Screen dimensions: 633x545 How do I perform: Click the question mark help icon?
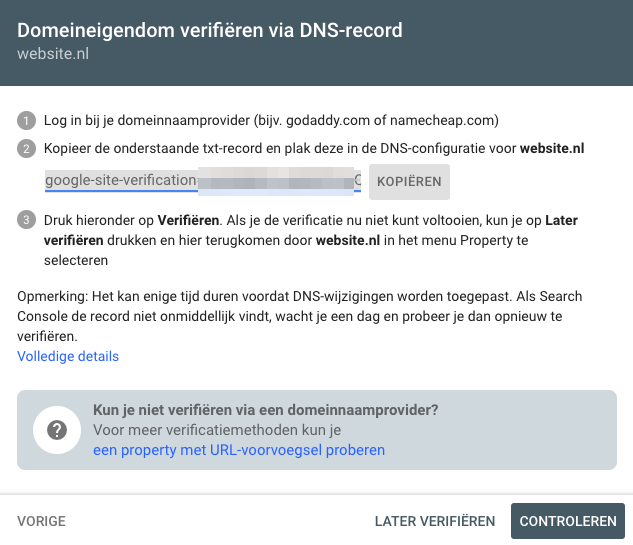(57, 430)
